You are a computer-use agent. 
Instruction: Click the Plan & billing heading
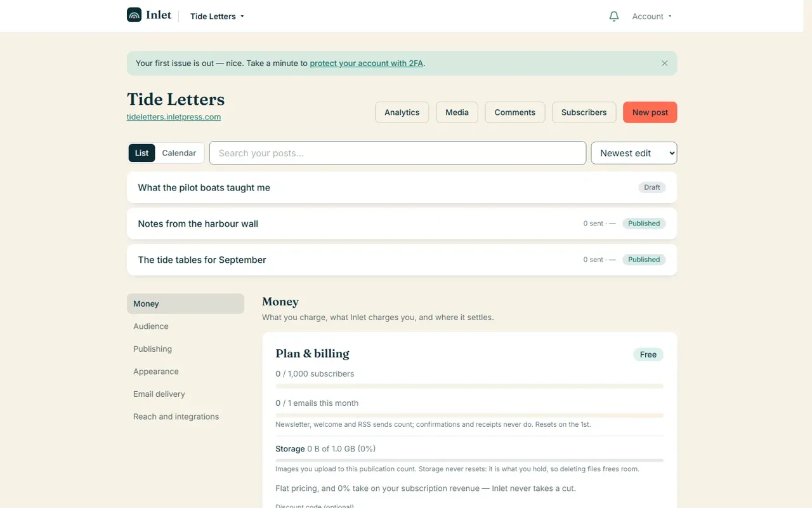coord(312,354)
